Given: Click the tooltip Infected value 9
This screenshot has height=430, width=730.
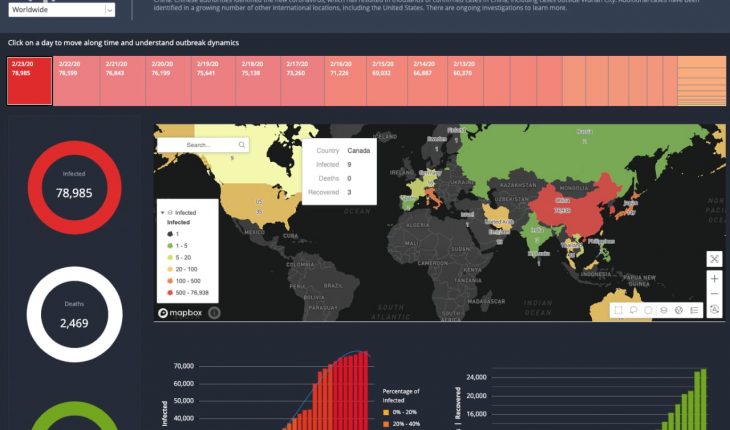Looking at the screenshot, I should point(349,164).
